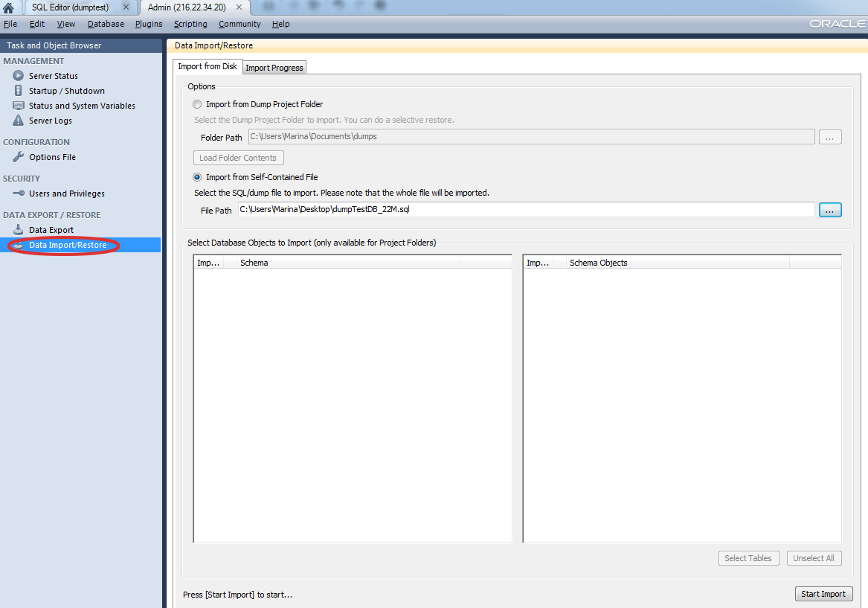
Task: Click the Server Logs warning icon
Action: pyautogui.click(x=19, y=120)
